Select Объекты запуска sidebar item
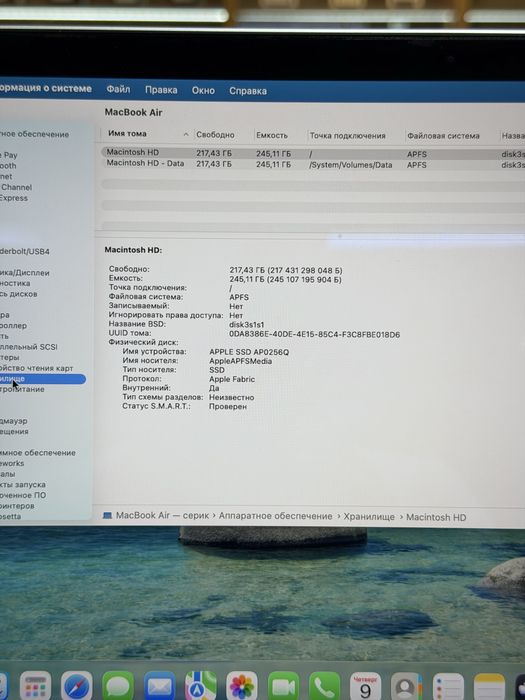 tap(23, 484)
